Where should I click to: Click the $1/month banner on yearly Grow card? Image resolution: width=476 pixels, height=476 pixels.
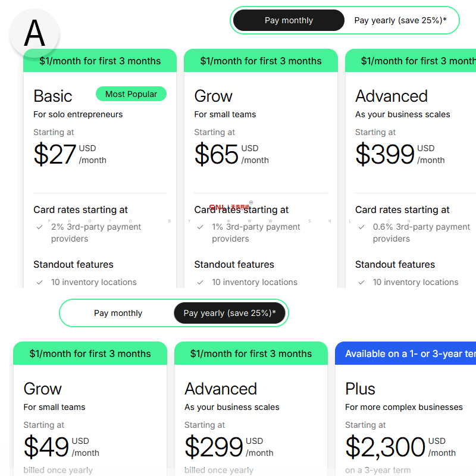(x=90, y=353)
